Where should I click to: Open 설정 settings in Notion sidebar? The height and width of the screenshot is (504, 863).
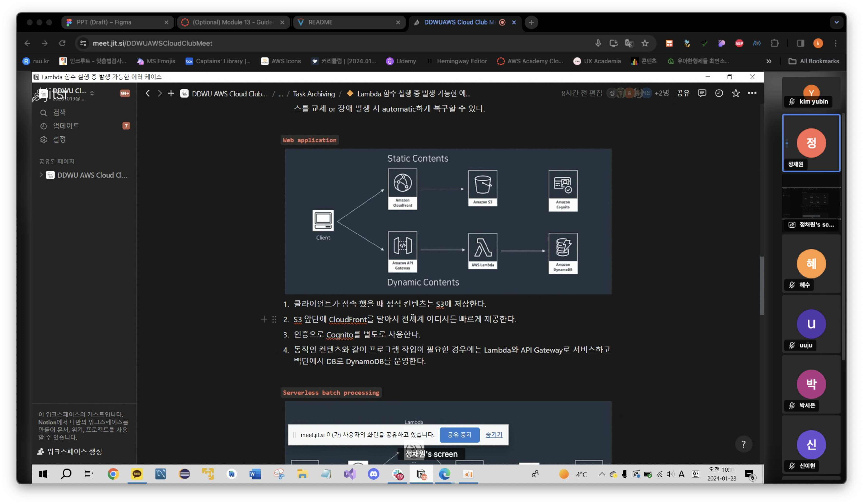(84, 139)
